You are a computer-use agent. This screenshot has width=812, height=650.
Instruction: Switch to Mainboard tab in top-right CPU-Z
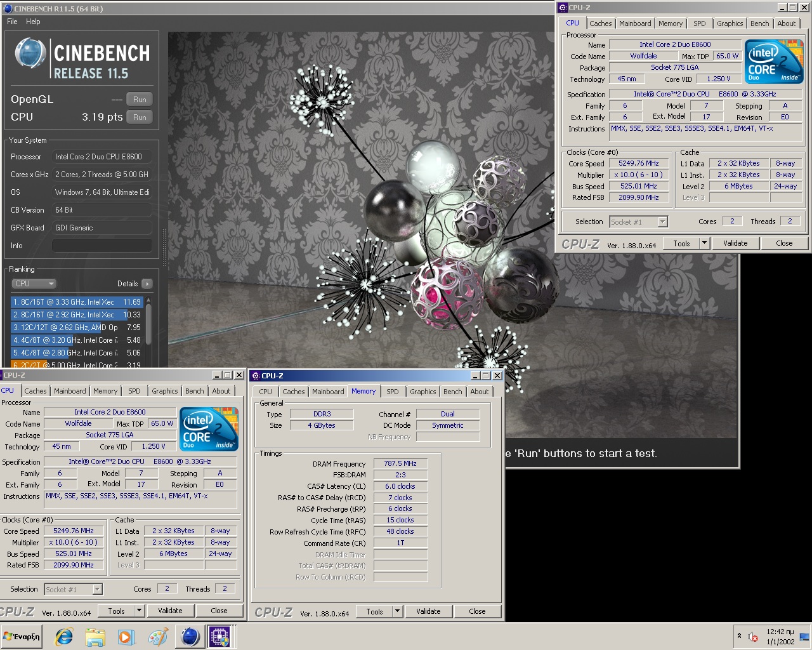(635, 23)
